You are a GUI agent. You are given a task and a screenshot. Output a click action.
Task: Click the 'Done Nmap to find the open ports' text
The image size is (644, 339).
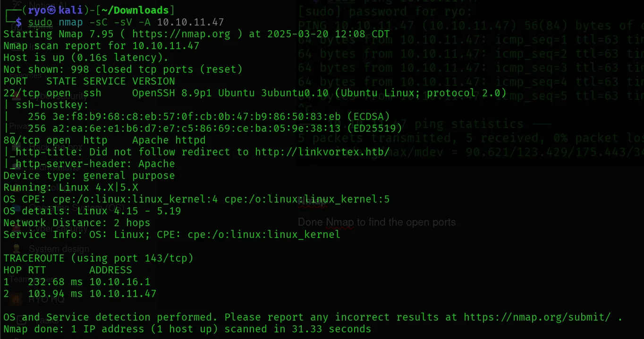tap(377, 222)
